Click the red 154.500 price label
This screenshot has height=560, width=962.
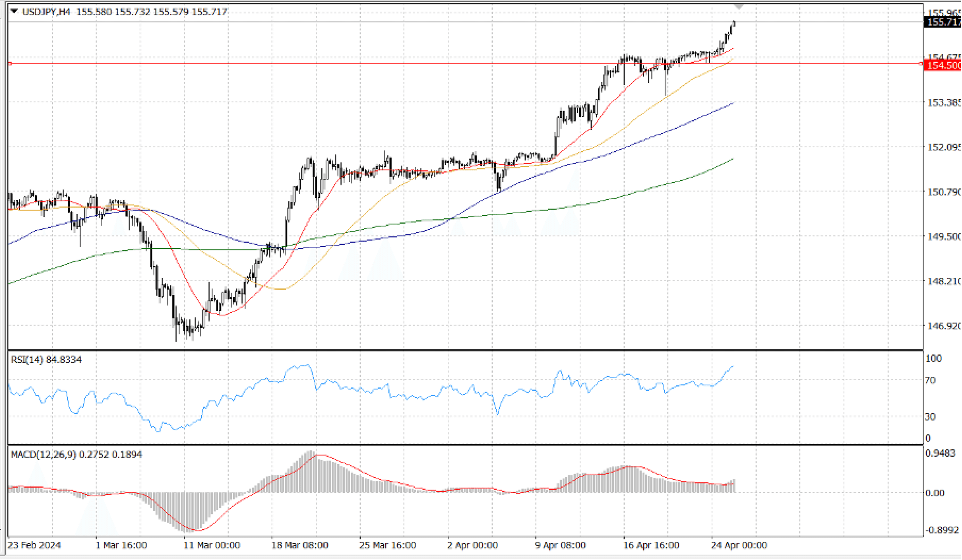943,65
